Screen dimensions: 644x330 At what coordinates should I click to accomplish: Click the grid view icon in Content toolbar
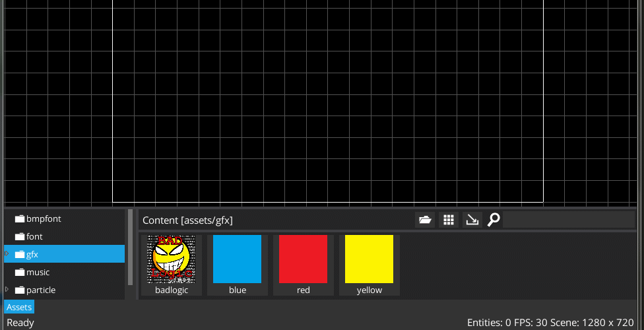pos(449,220)
